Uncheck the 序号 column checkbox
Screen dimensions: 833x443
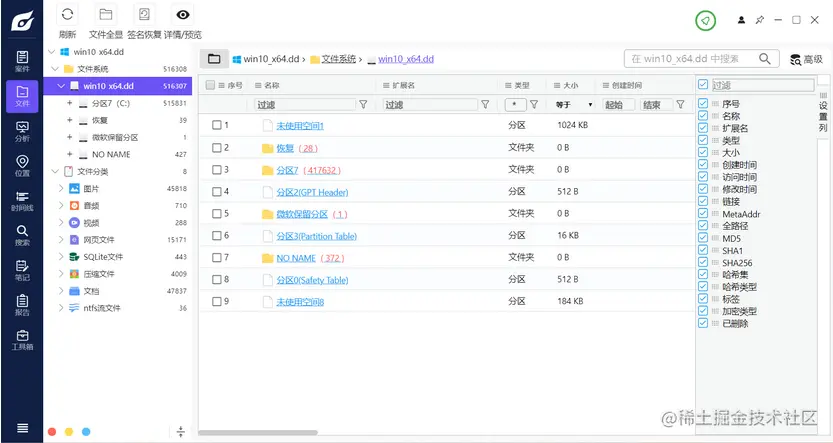click(x=703, y=104)
